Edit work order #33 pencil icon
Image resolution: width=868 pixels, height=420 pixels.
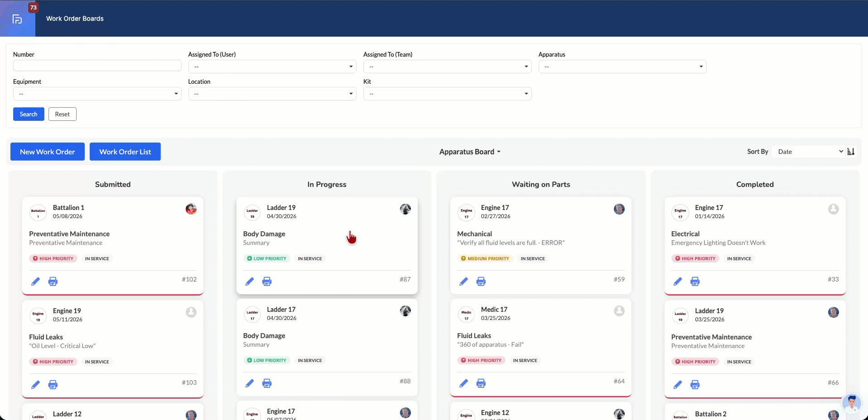coord(678,282)
